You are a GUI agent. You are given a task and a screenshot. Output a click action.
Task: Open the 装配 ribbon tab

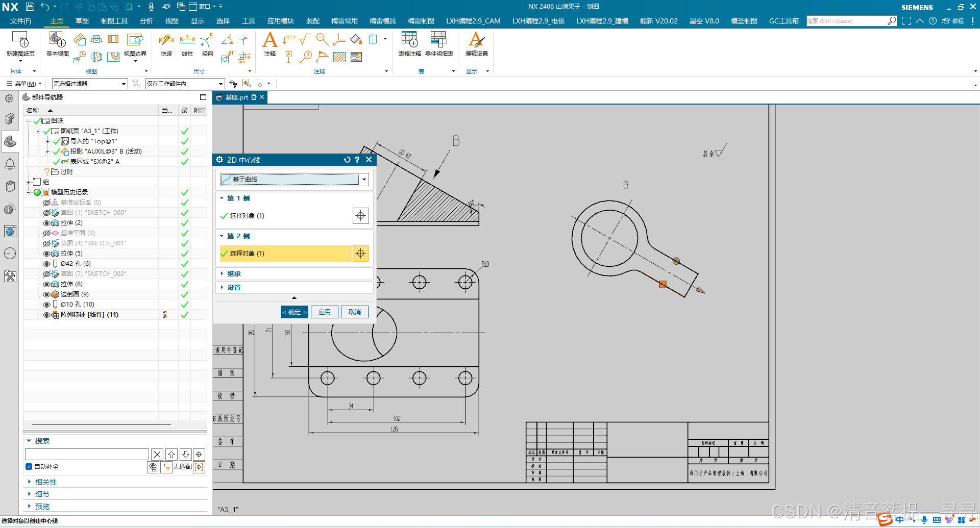coord(313,21)
